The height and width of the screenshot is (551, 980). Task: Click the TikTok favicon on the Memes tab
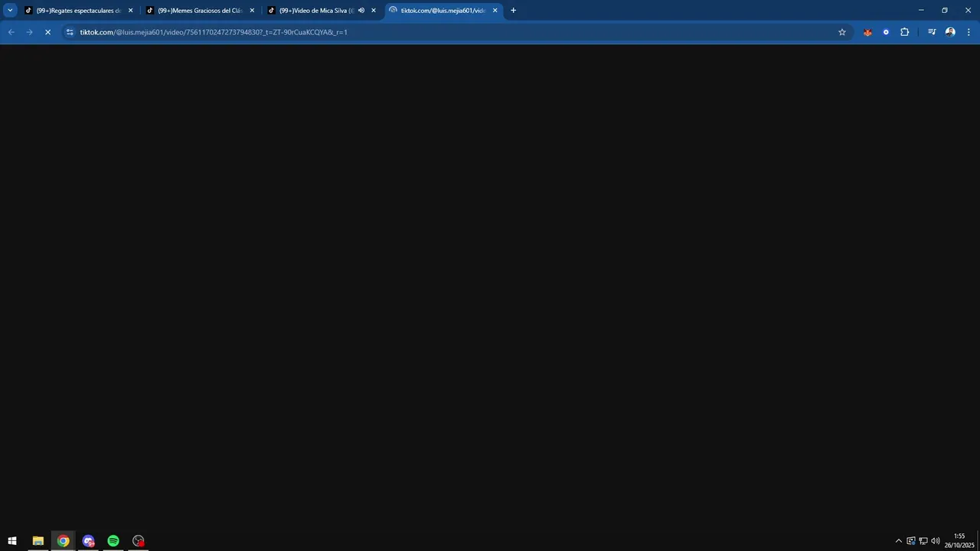(150, 11)
